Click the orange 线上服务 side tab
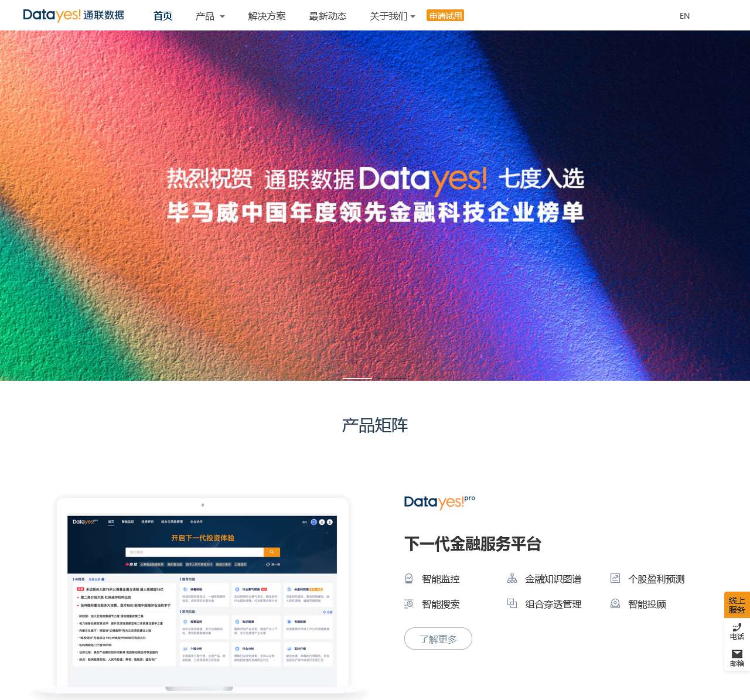750x700 pixels. [x=737, y=605]
